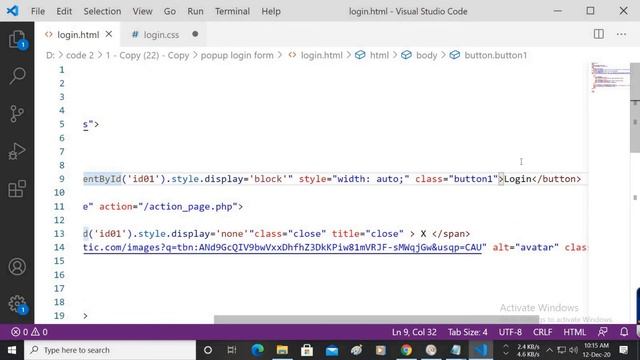Open the Run and Debug view
This screenshot has width=640, height=360.
click(x=17, y=151)
